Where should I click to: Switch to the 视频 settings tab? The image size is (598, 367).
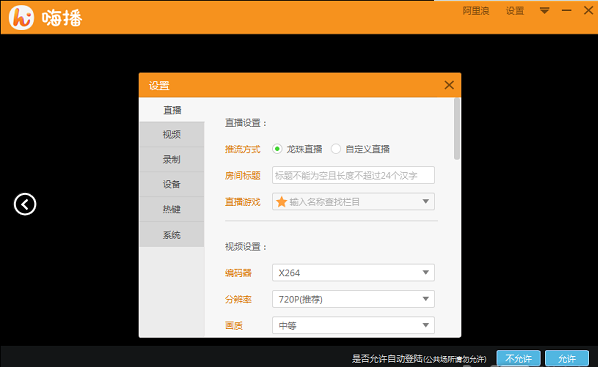pos(172,134)
